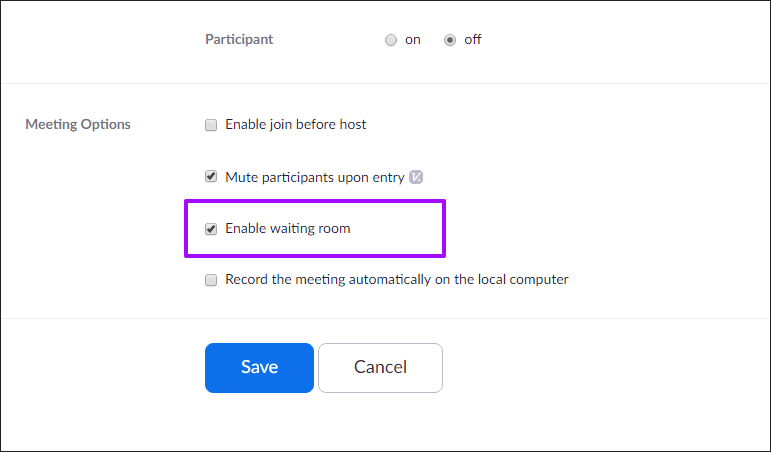This screenshot has height=452, width=771.
Task: Click the 'Enable join before host' label text
Action: [295, 125]
